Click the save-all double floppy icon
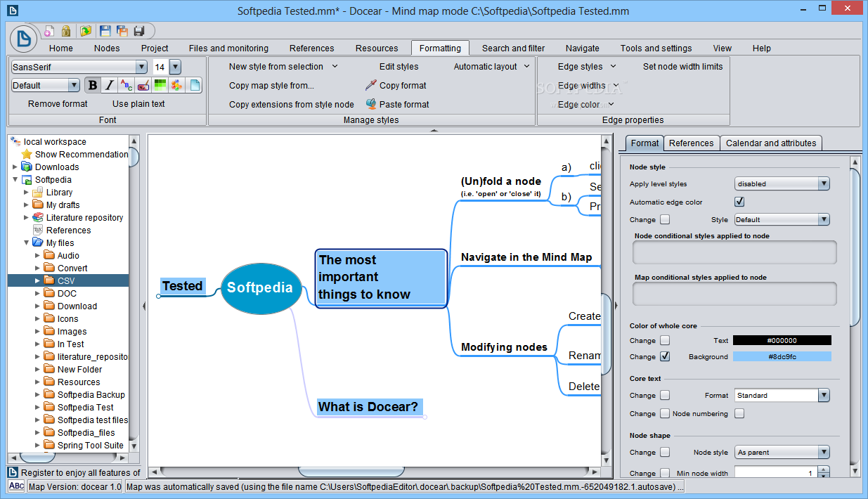The height and width of the screenshot is (499, 868). [x=122, y=31]
